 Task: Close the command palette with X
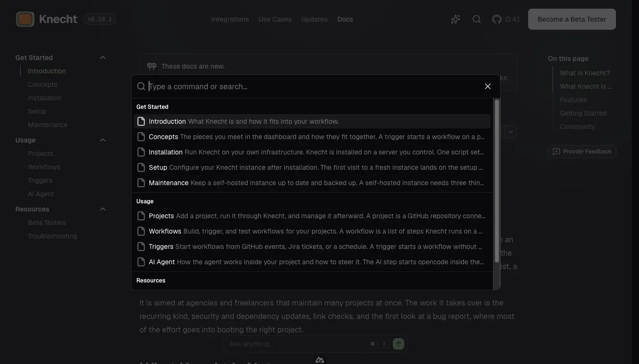click(488, 86)
